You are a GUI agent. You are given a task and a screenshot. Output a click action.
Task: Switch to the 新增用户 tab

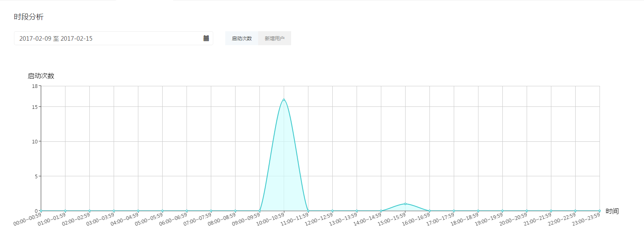coord(275,38)
